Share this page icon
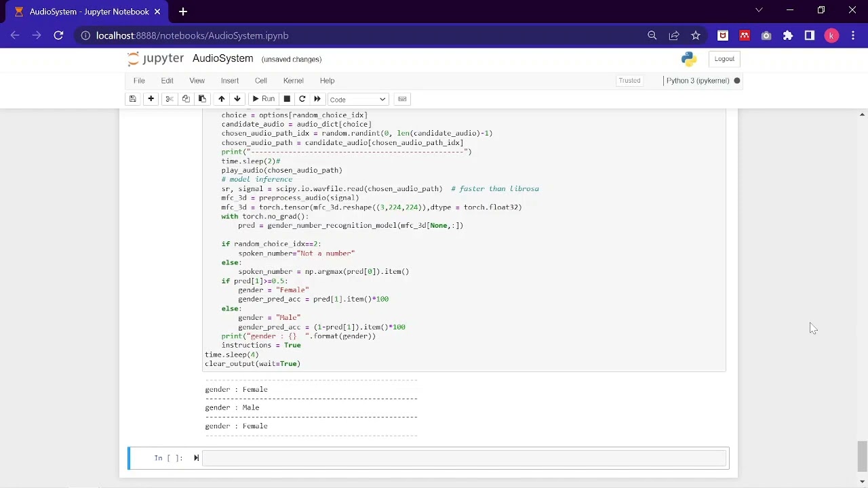Screen dimensions: 868x488 point(674,35)
